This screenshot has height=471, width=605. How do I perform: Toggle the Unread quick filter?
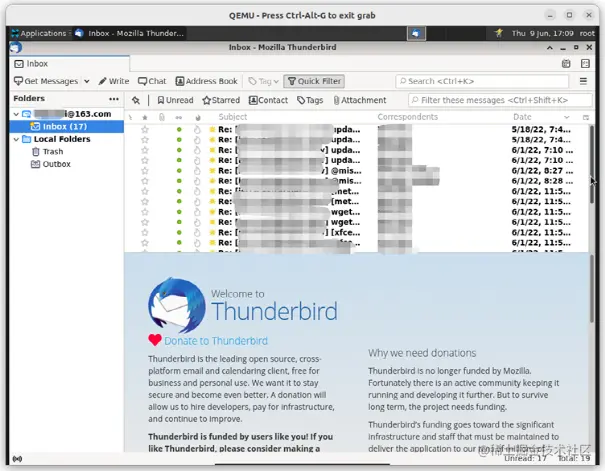175,100
